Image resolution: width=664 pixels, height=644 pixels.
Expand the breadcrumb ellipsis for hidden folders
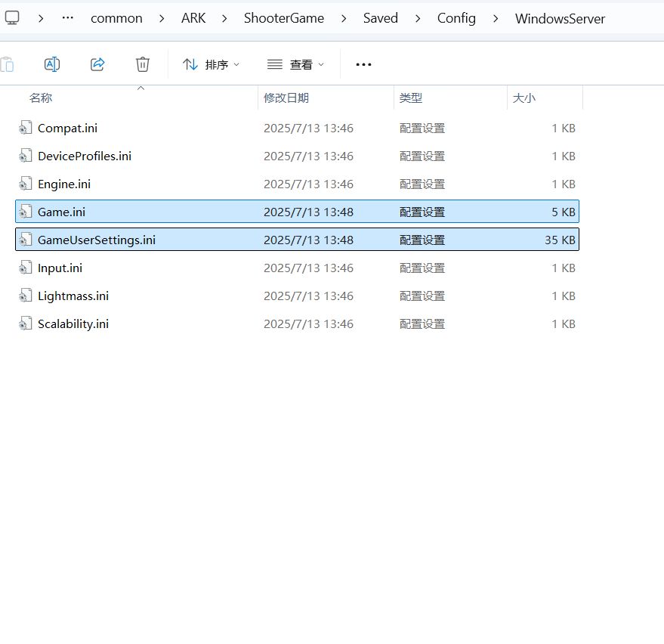pyautogui.click(x=68, y=18)
